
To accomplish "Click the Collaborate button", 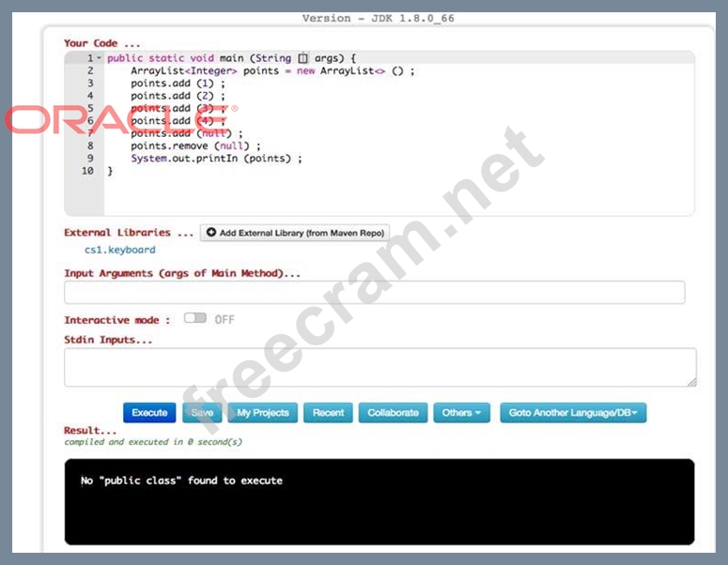I will pyautogui.click(x=393, y=412).
